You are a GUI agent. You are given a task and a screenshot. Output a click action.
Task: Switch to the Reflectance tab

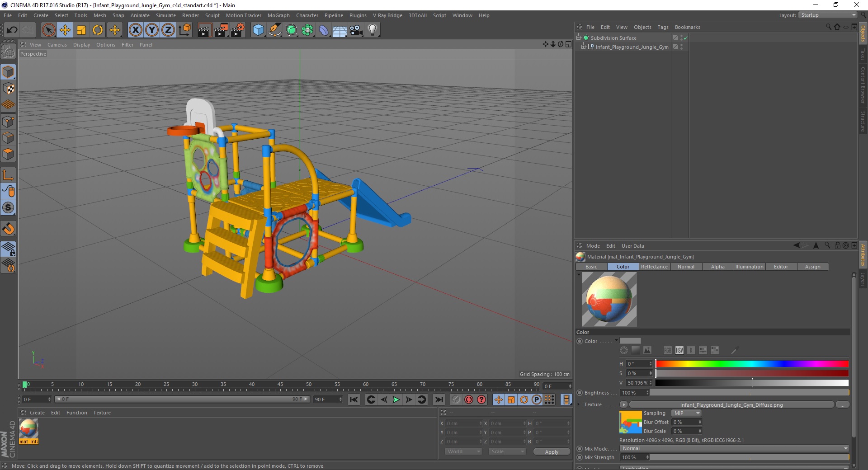[x=654, y=267]
